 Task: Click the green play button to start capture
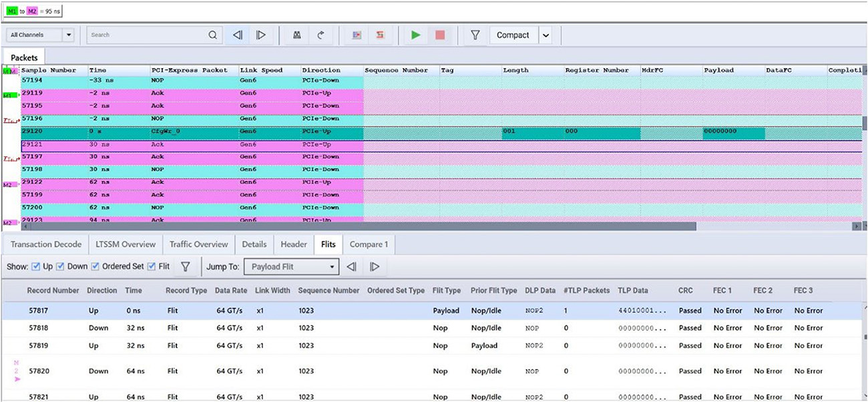[416, 35]
